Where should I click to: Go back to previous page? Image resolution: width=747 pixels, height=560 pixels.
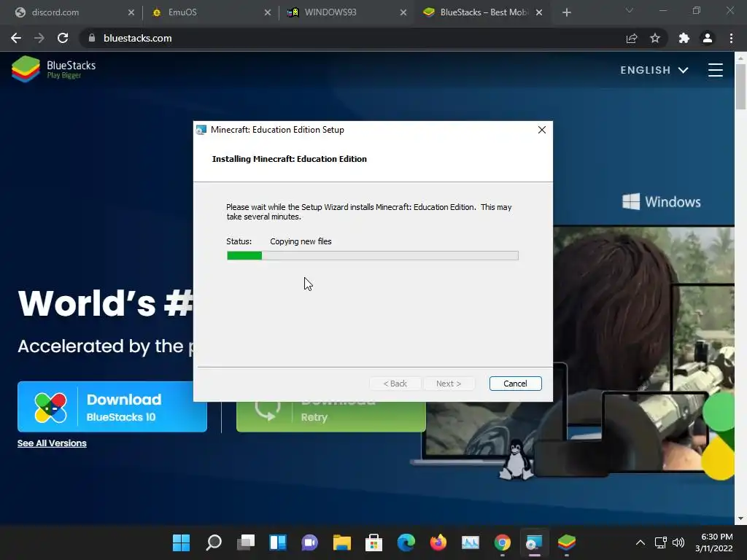coord(16,38)
